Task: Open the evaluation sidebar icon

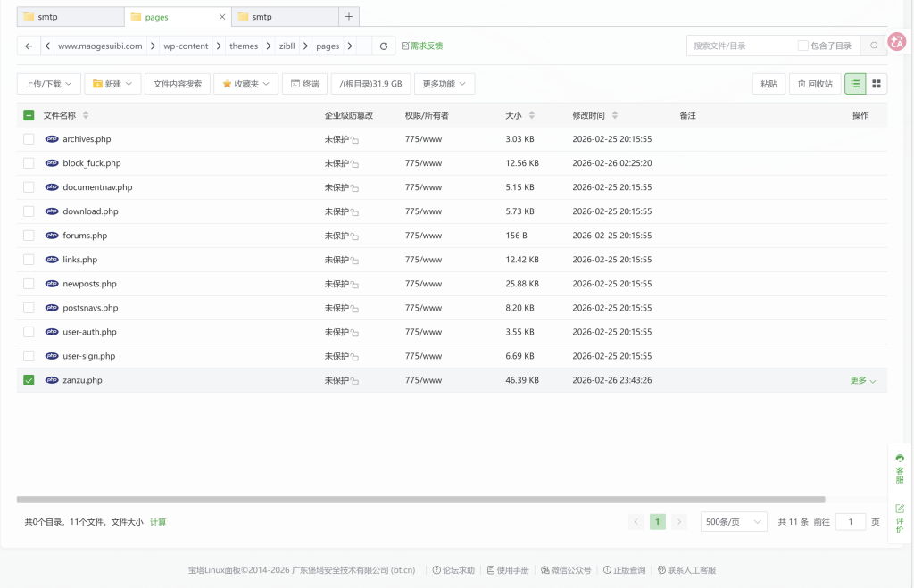Action: [x=900, y=518]
